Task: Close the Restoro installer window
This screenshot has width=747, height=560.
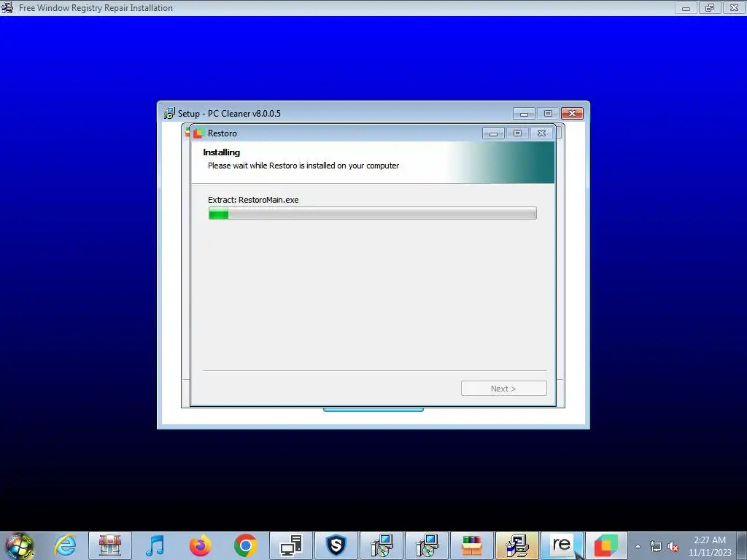Action: pyautogui.click(x=541, y=133)
